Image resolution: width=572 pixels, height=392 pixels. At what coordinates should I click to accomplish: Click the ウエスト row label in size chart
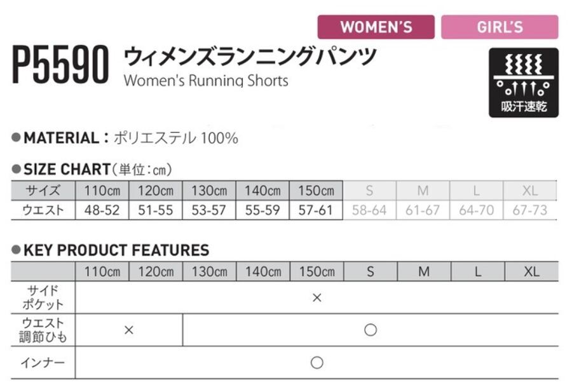click(x=43, y=210)
